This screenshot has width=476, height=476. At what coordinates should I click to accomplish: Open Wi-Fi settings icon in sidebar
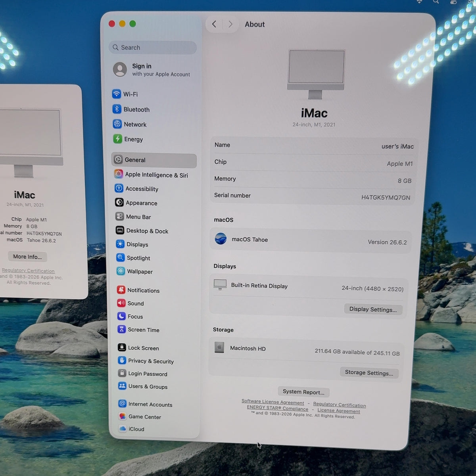point(116,94)
